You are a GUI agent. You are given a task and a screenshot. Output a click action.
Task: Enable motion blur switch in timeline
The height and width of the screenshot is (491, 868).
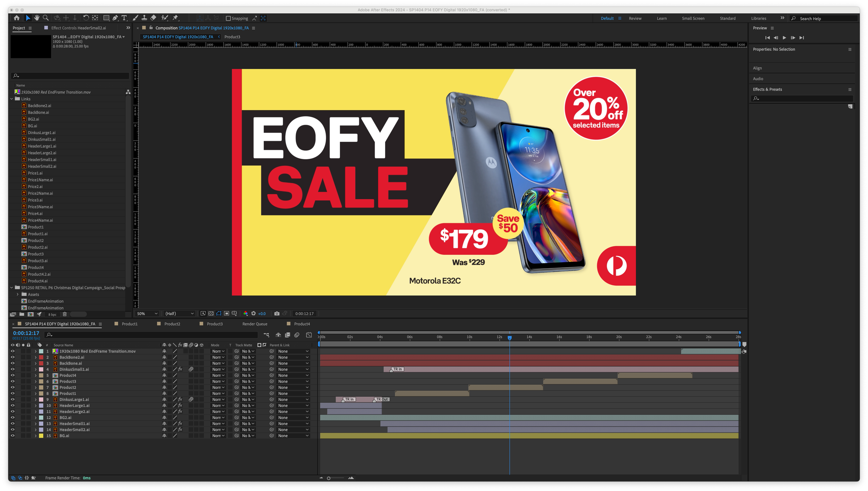coord(297,335)
